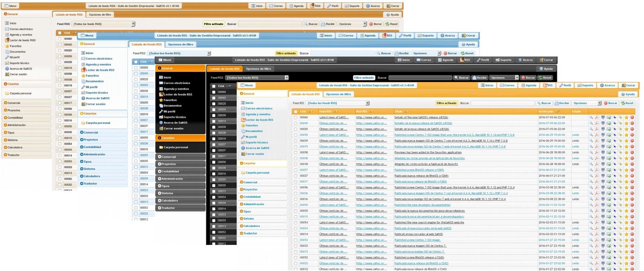
Task: Click magnifier view icon for row 00040, front window
Action: point(591,123)
